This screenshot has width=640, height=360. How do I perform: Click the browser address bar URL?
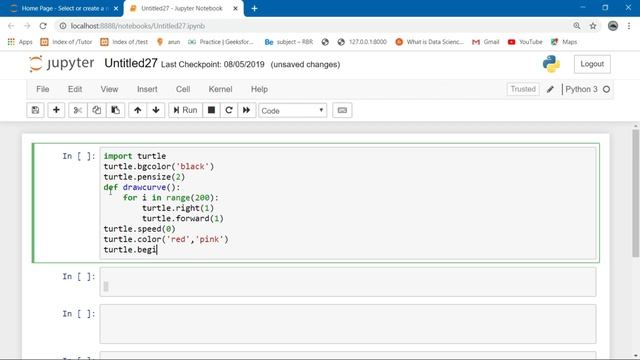[138, 26]
